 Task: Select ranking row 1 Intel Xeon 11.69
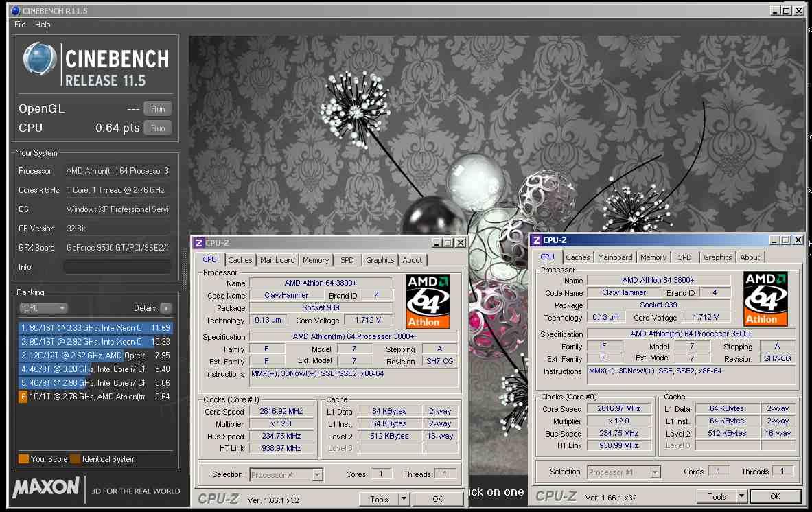point(95,327)
